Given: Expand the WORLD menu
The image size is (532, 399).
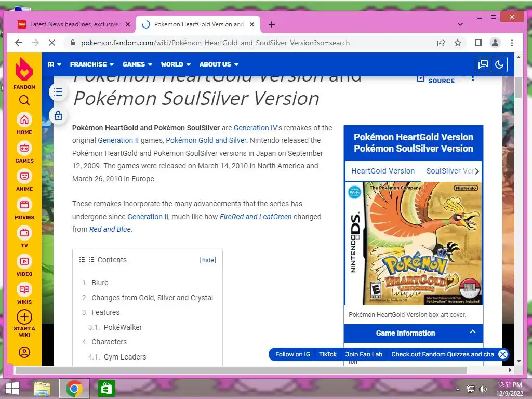Looking at the screenshot, I should [176, 64].
